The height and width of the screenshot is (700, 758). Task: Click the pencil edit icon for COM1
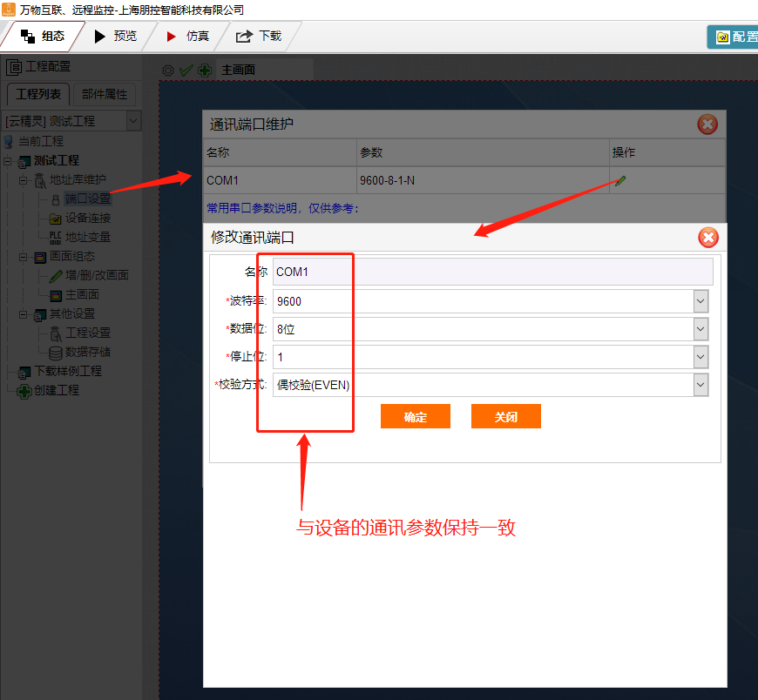(619, 180)
